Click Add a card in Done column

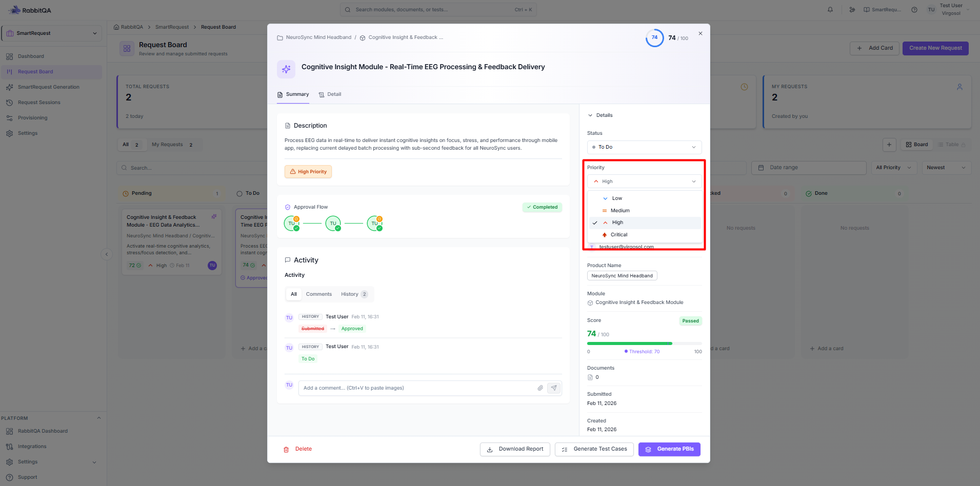826,349
